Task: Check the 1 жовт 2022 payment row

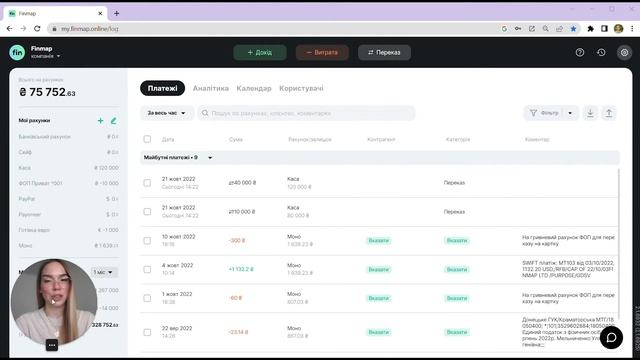Action: (x=147, y=298)
